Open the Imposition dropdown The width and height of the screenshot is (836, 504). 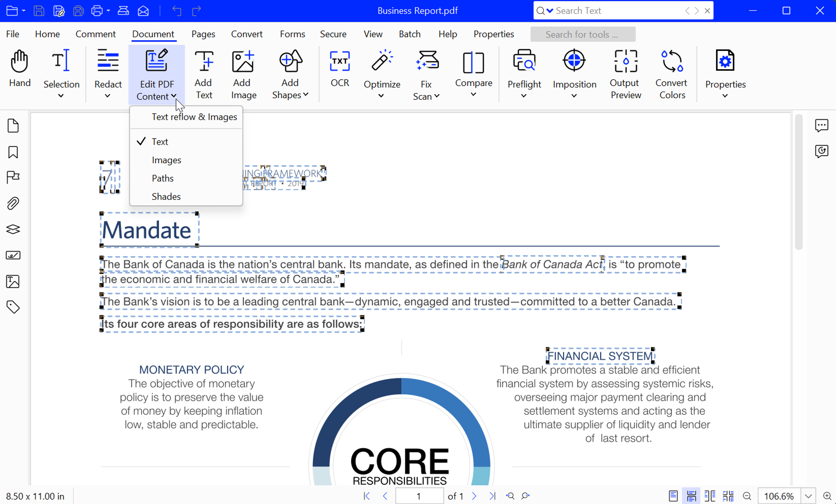pyautogui.click(x=574, y=96)
